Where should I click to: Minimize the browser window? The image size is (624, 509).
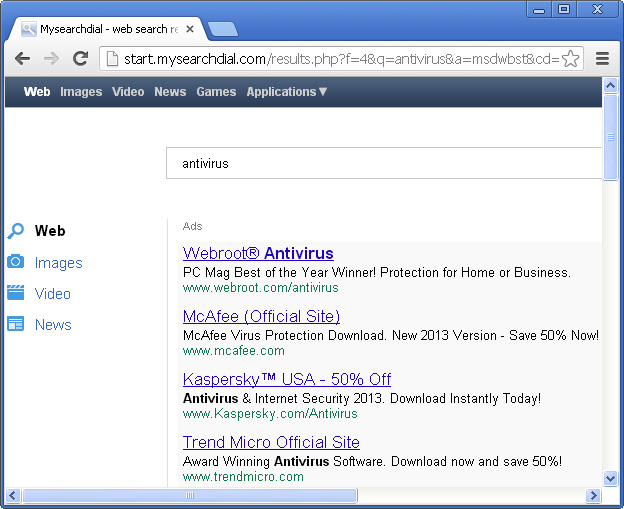(x=539, y=10)
